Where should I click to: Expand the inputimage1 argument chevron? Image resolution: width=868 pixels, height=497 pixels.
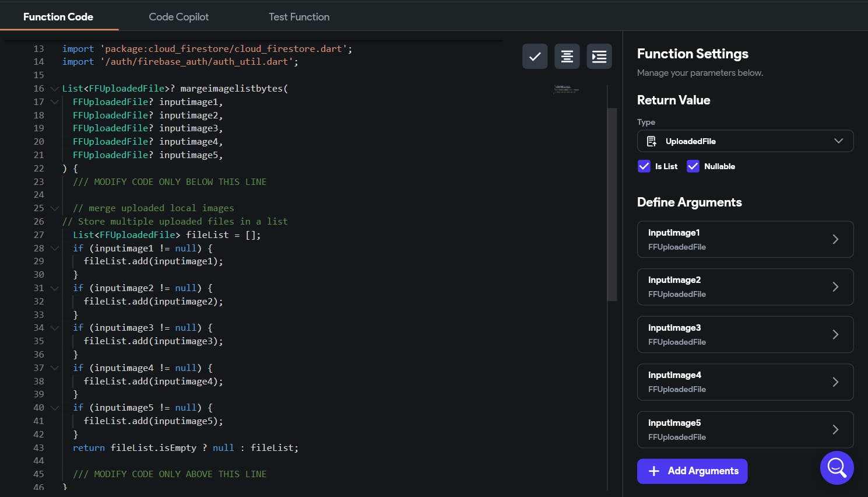pos(835,239)
